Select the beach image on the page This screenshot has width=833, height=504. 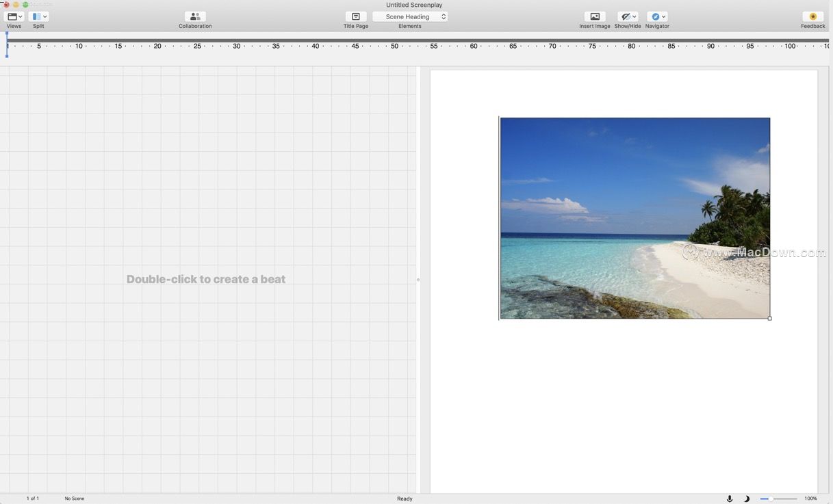coord(635,218)
